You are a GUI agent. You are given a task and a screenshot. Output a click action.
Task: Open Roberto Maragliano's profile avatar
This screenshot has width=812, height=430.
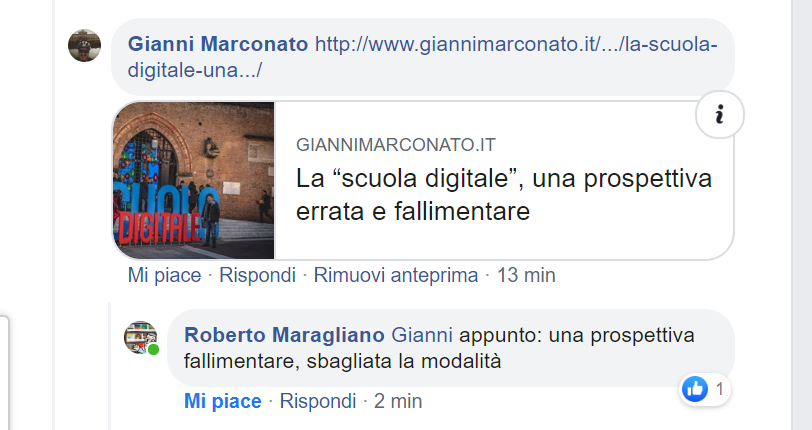140,337
